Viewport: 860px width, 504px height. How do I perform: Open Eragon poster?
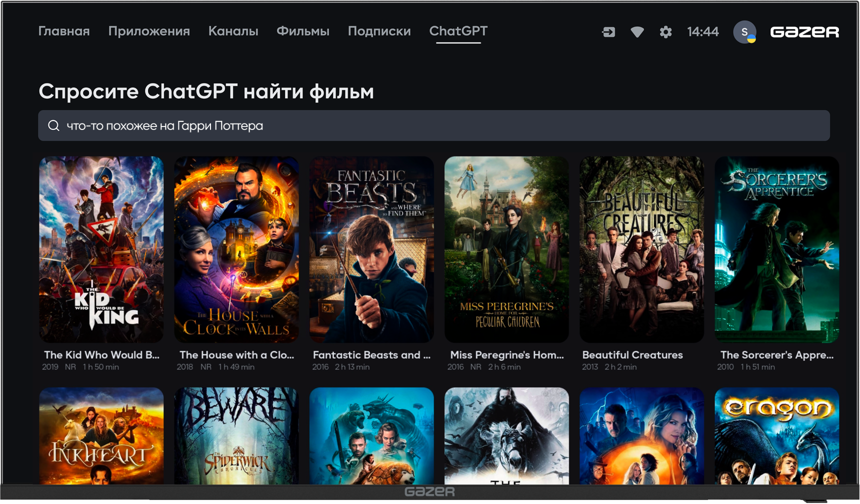click(776, 436)
